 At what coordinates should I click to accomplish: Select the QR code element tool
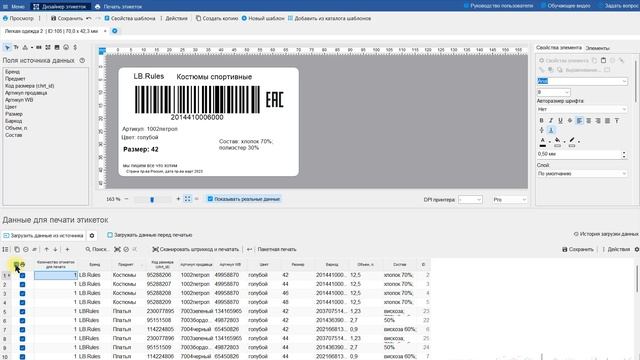(48, 47)
